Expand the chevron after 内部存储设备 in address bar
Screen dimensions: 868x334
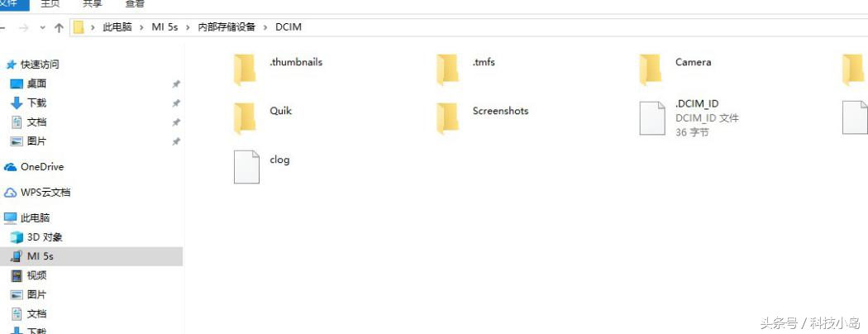pos(265,27)
